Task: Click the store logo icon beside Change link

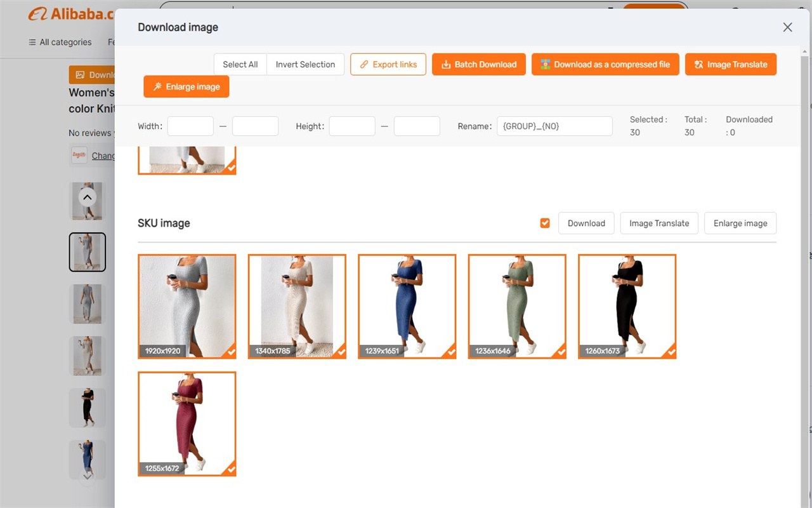Action: coord(79,155)
